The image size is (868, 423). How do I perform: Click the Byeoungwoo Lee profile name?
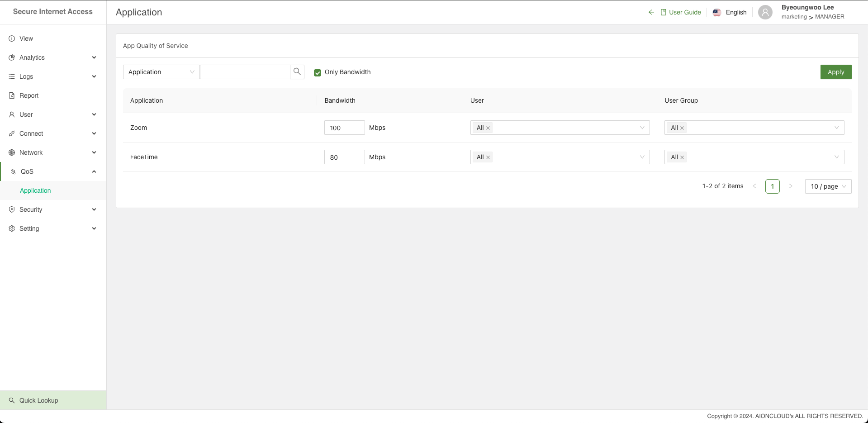point(807,7)
